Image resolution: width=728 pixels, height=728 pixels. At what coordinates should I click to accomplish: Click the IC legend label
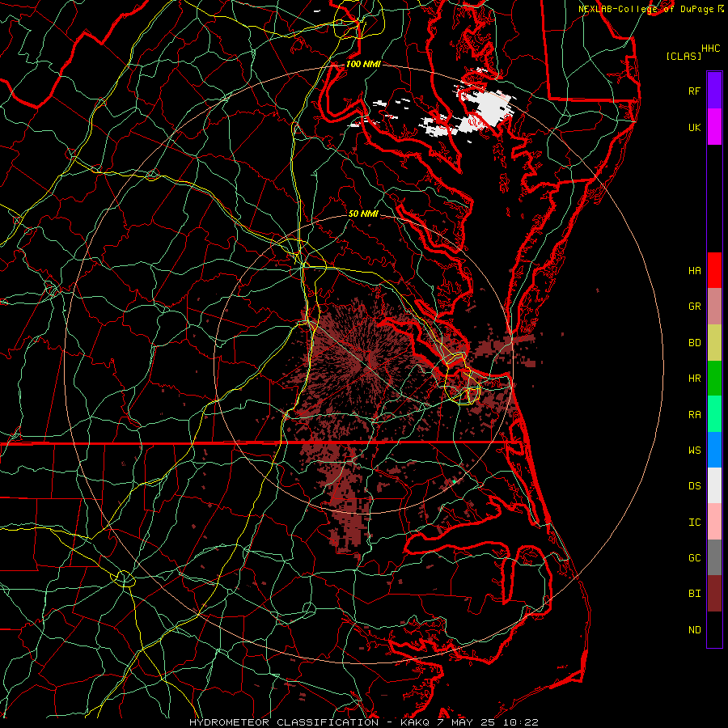tap(694, 523)
